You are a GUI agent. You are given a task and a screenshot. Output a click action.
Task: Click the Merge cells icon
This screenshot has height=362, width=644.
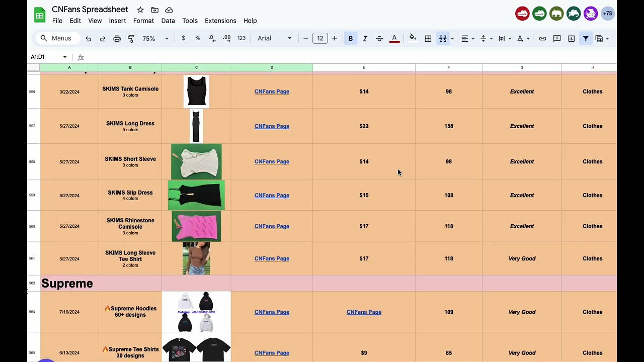click(x=443, y=39)
